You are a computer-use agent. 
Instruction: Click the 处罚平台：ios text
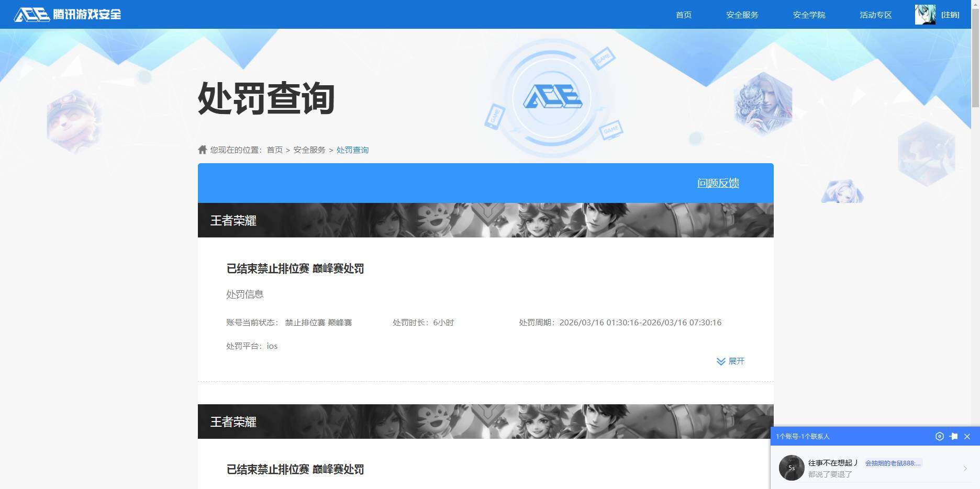252,346
